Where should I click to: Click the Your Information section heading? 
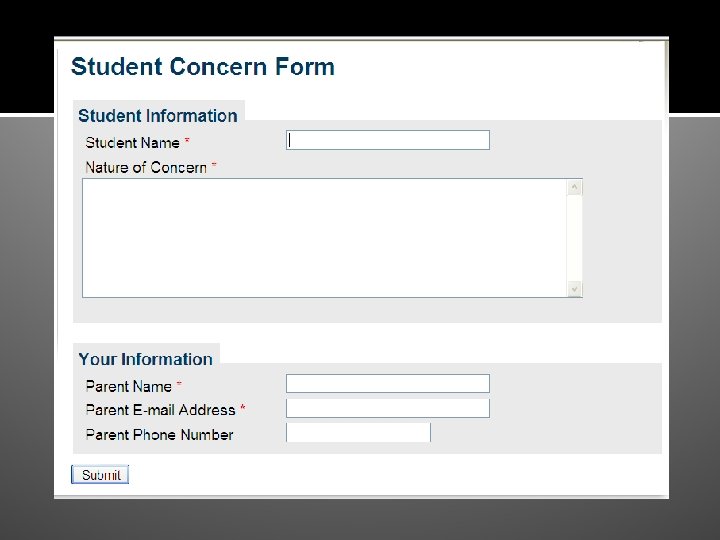tap(146, 359)
